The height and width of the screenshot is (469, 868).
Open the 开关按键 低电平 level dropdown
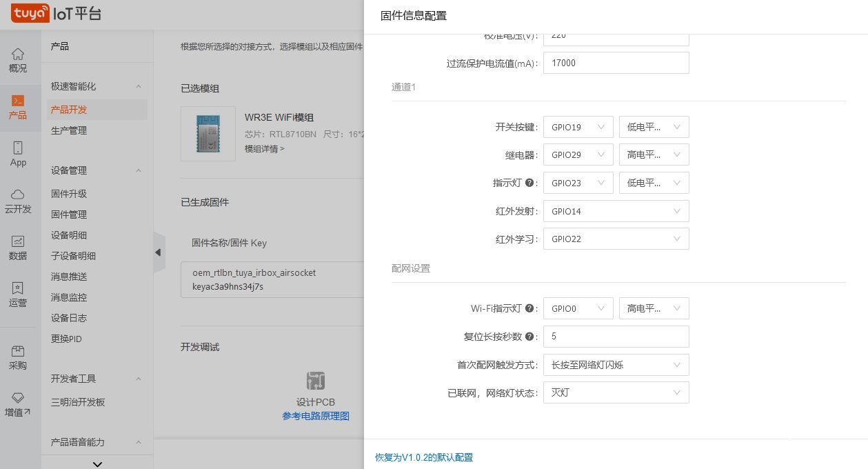654,127
